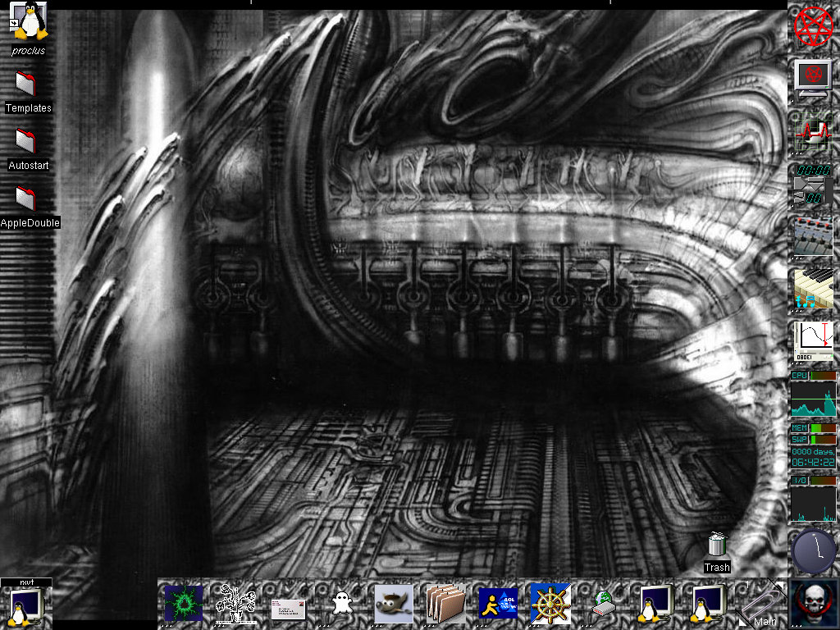Click the I/O label in the system monitor

[x=799, y=481]
